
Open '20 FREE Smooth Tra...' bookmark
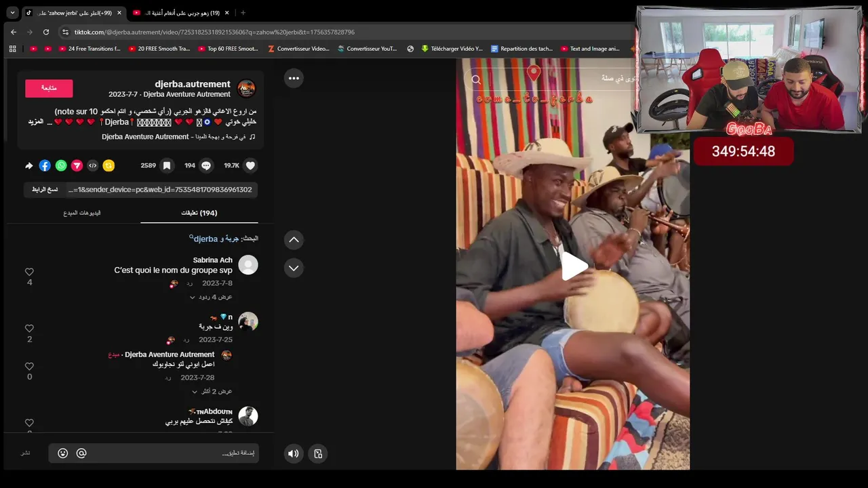click(159, 49)
